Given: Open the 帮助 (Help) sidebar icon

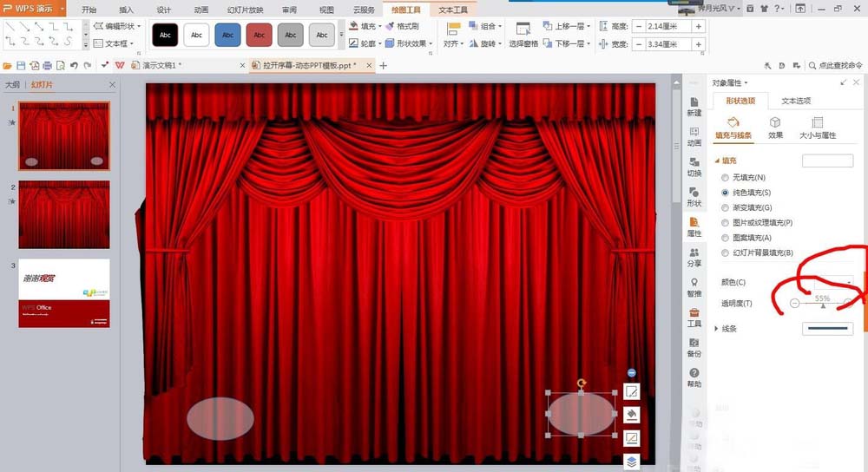Looking at the screenshot, I should click(694, 377).
